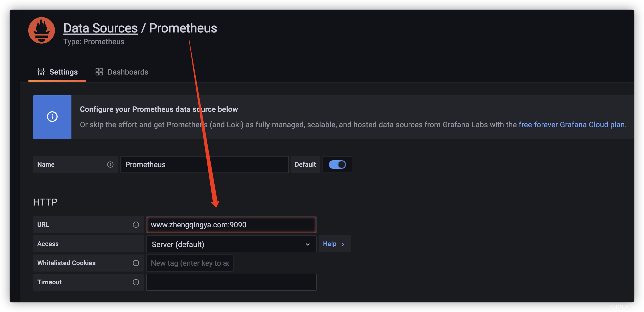Image resolution: width=644 pixels, height=312 pixels.
Task: Click the Help button next to Access
Action: pos(335,244)
